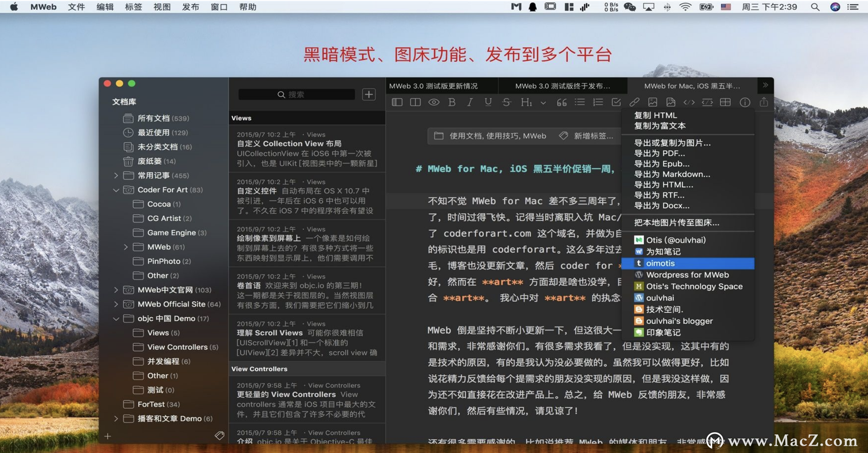Apply underline formatting
This screenshot has width=868, height=453.
coord(488,102)
